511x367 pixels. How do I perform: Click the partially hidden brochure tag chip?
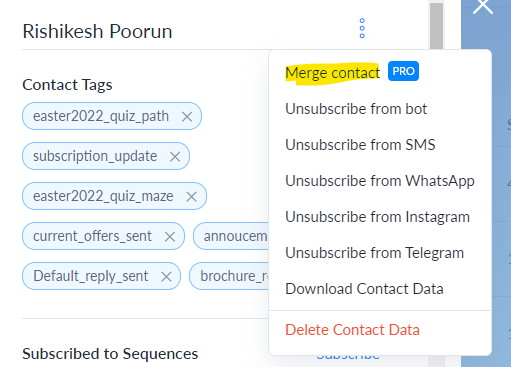click(229, 276)
